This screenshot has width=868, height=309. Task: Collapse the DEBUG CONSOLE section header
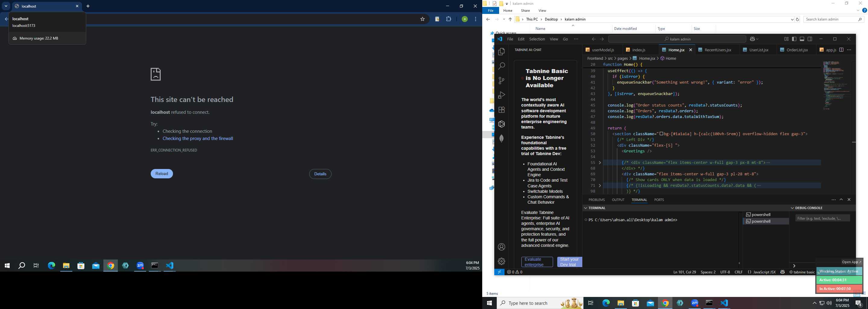click(x=806, y=208)
